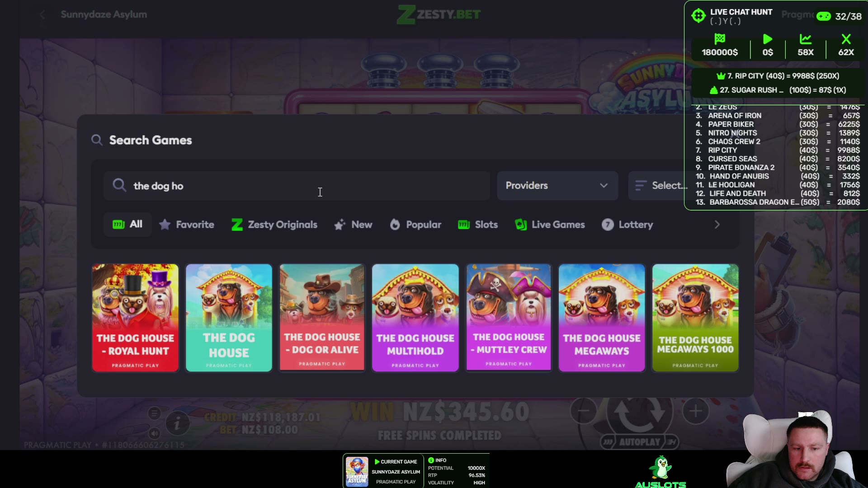
Task: Click the 'CHAOS CREW 2' hunt row
Action: pos(778,141)
